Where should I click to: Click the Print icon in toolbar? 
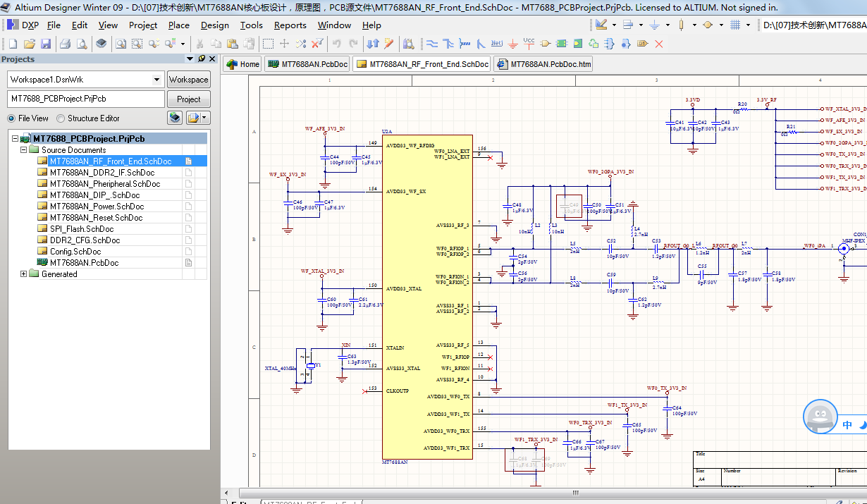[65, 44]
